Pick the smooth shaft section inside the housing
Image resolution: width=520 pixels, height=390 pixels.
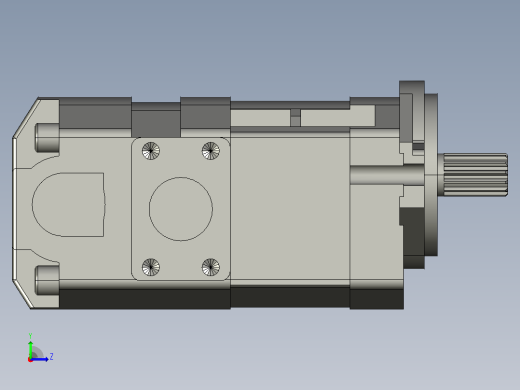387,175
